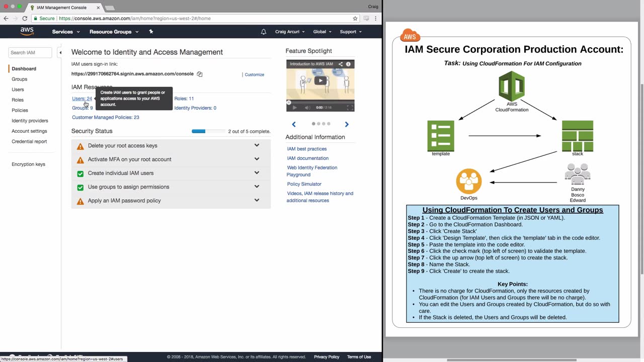
Task: Click warning icon beside Activate MFA on root account
Action: [80, 160]
